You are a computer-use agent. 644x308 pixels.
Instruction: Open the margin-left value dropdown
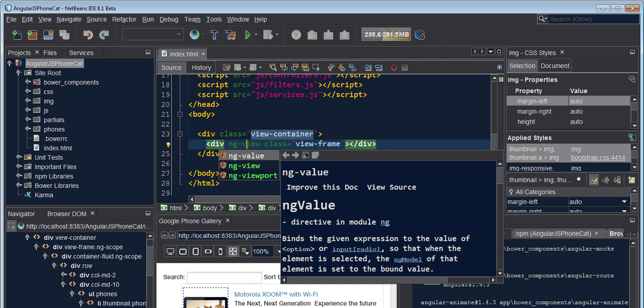(x=624, y=202)
